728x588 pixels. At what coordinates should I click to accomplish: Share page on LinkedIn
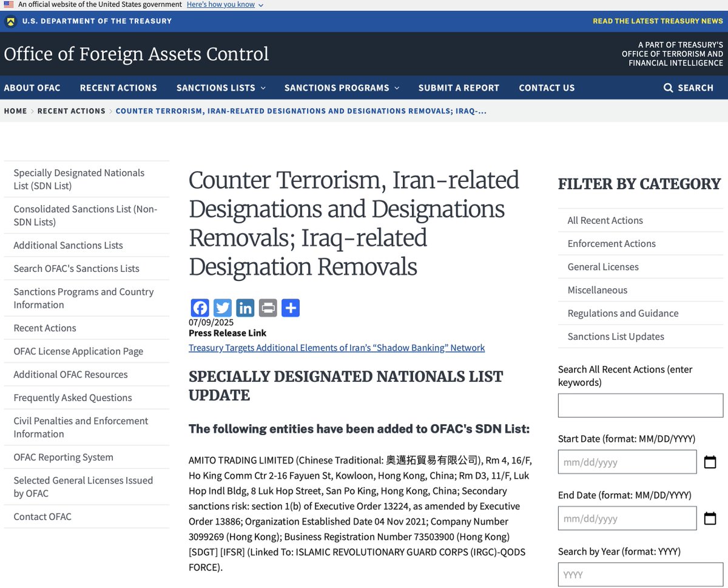click(245, 308)
